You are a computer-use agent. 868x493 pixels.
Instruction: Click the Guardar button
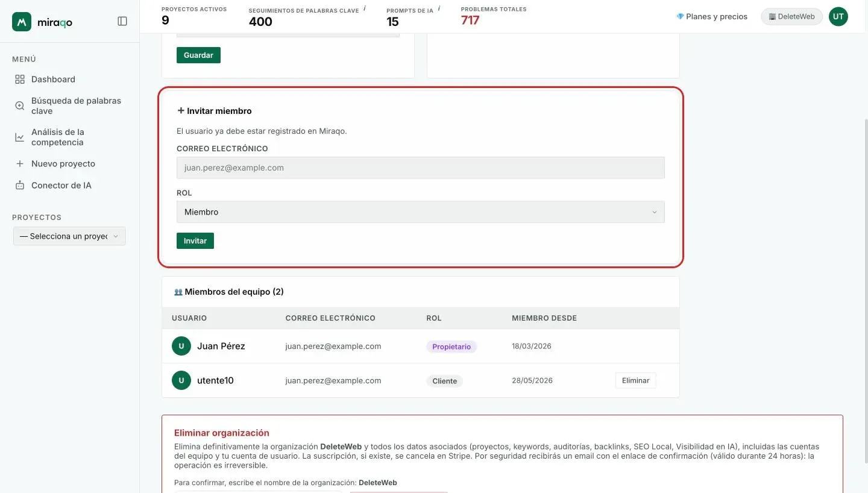[x=198, y=55]
